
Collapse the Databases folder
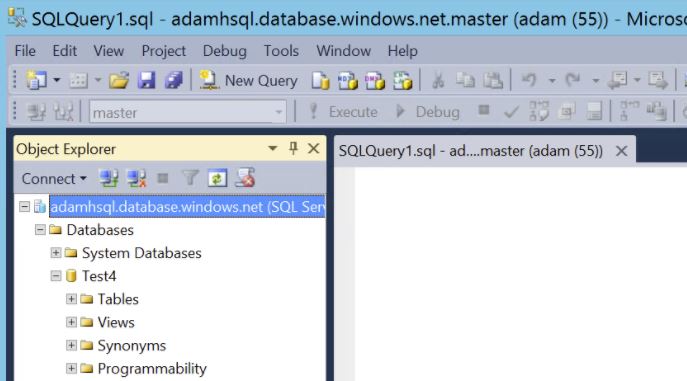tap(40, 229)
